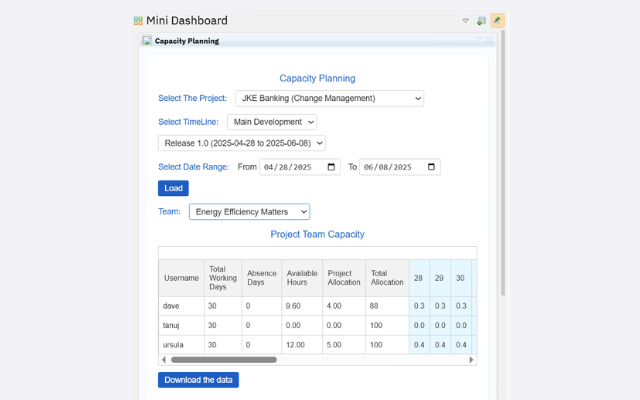Click the Username column header

pos(181,278)
